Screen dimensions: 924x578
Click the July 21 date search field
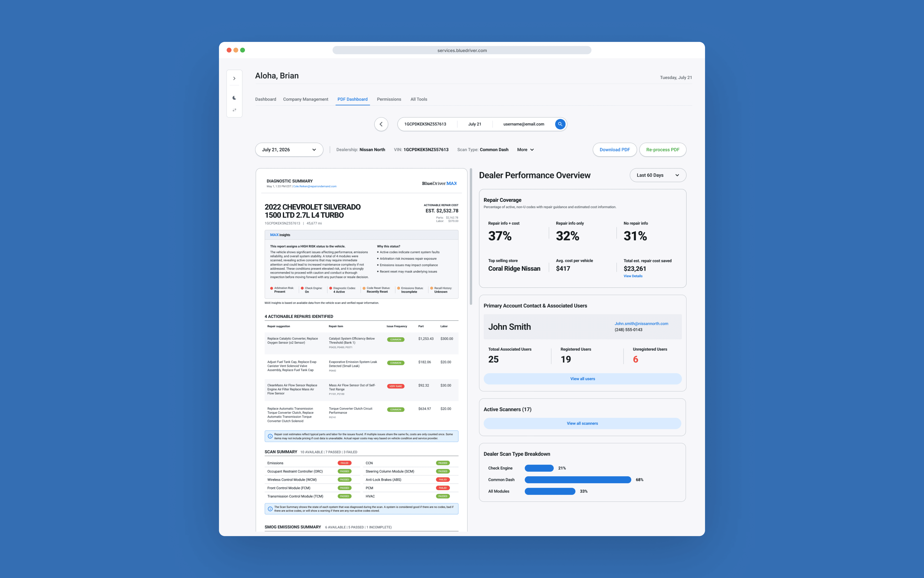[x=475, y=124]
